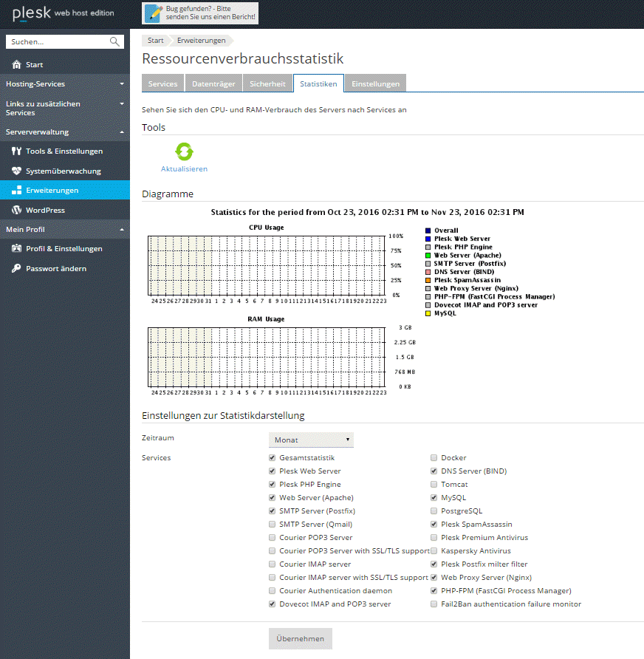Toggle PHP-FPM (FastCGI Process Manager) checkbox
Viewport: 644px width, 659px height.
click(434, 590)
